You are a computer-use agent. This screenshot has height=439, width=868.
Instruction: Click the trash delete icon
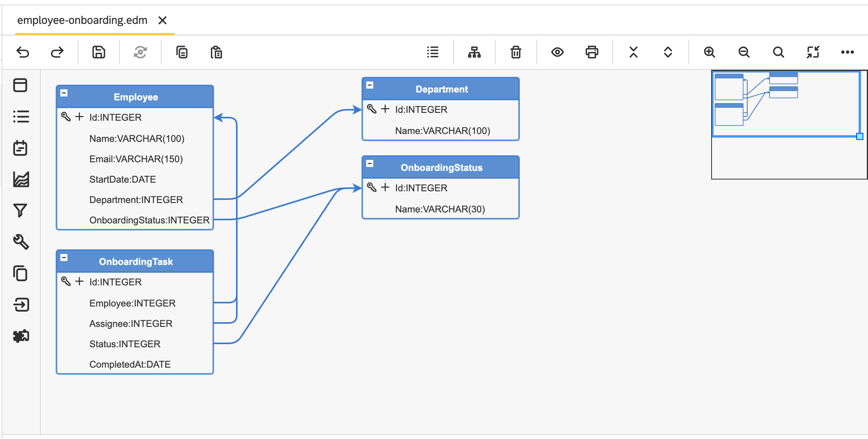pyautogui.click(x=516, y=52)
